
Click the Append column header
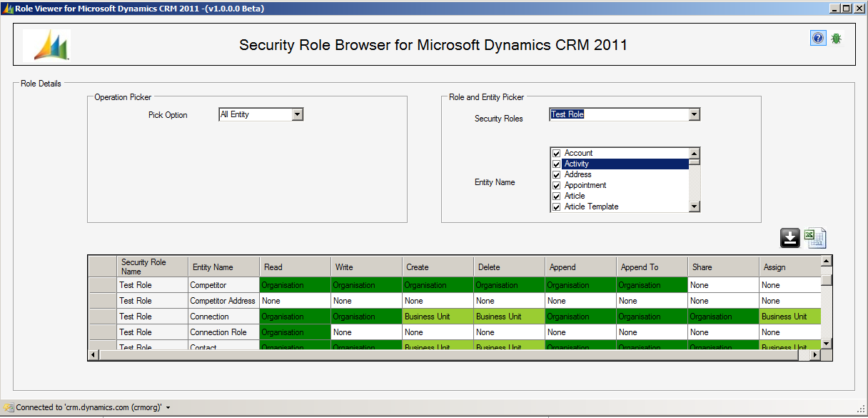tap(580, 267)
